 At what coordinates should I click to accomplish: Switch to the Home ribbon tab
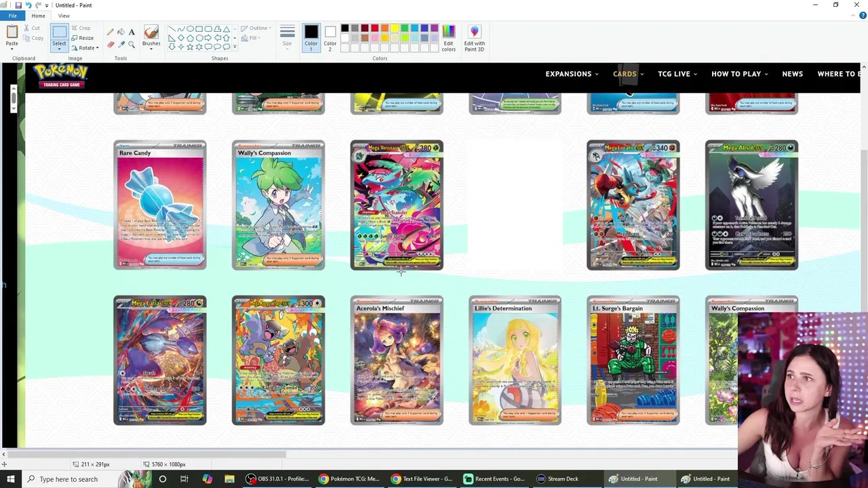pos(38,16)
